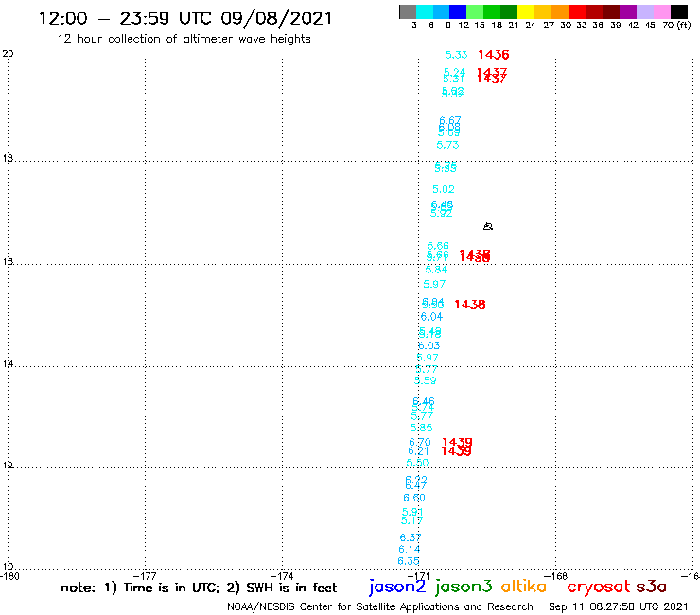Screen dimensions: 700x615
Task: Click wave height value '5.84'
Action: point(436,270)
